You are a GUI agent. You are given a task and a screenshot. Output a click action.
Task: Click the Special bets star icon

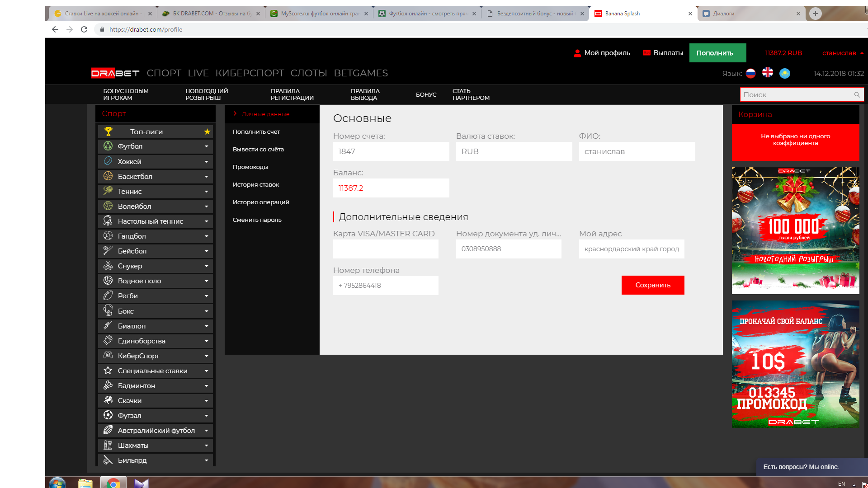click(x=108, y=371)
